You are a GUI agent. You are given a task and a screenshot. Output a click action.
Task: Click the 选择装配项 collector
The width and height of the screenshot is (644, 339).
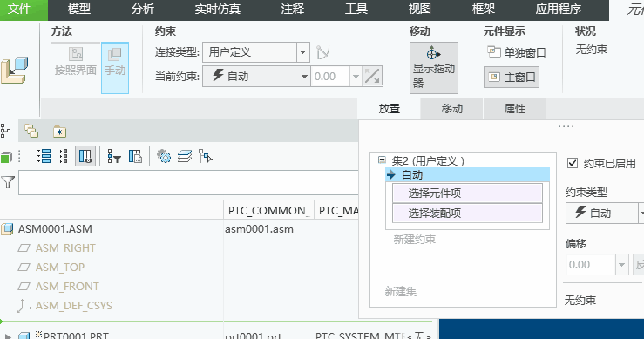467,213
